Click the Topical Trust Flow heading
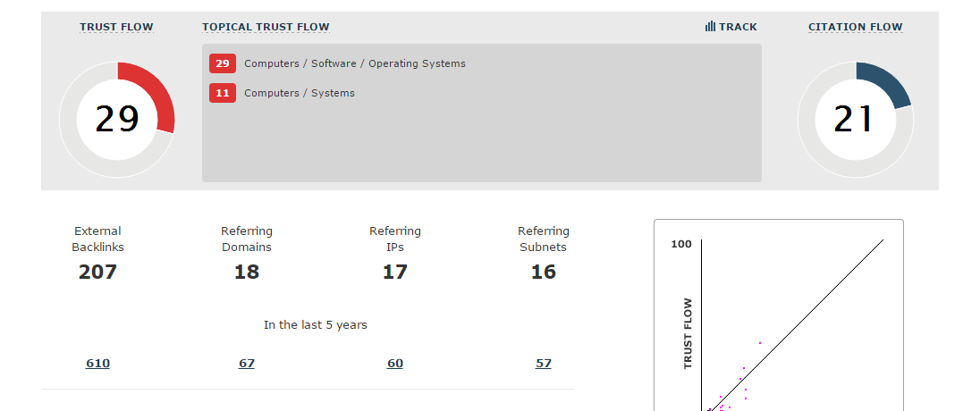The width and height of the screenshot is (980, 411). (x=266, y=27)
